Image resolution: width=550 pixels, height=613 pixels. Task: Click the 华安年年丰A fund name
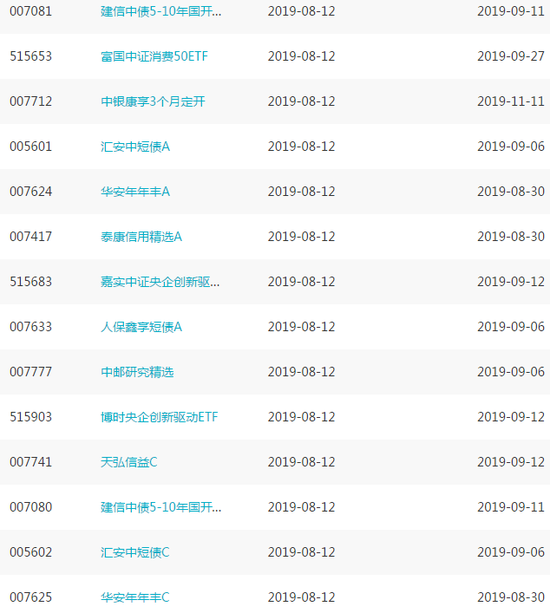(x=135, y=192)
